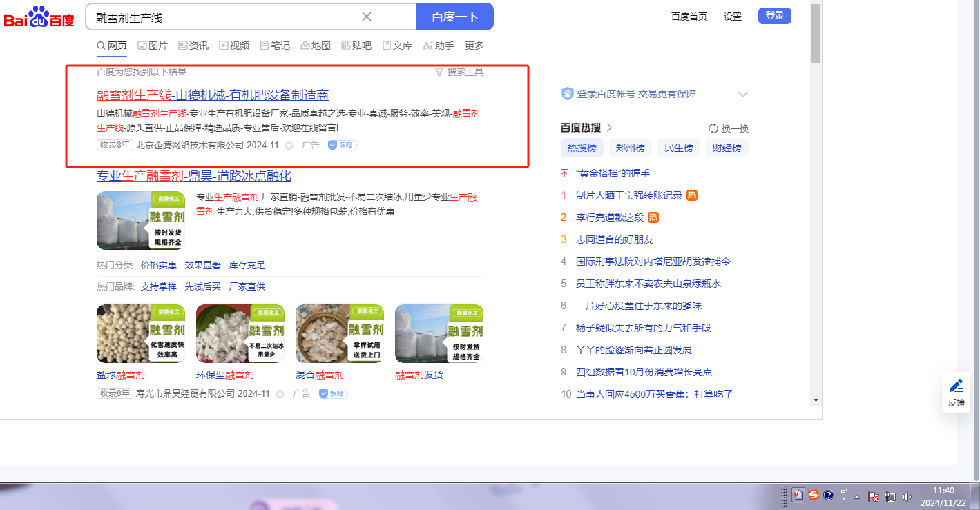Image resolution: width=980 pixels, height=510 pixels.
Task: Expand the 百度热搜 arrow
Action: click(x=609, y=128)
